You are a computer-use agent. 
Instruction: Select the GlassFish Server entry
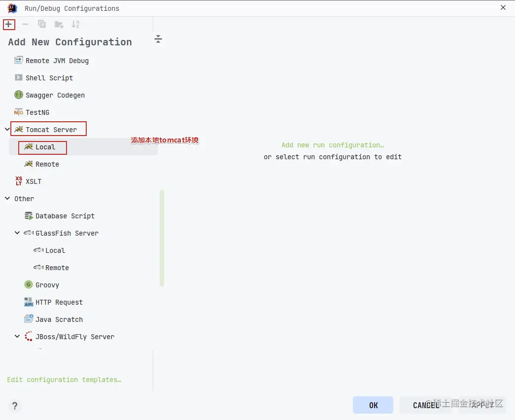67,233
